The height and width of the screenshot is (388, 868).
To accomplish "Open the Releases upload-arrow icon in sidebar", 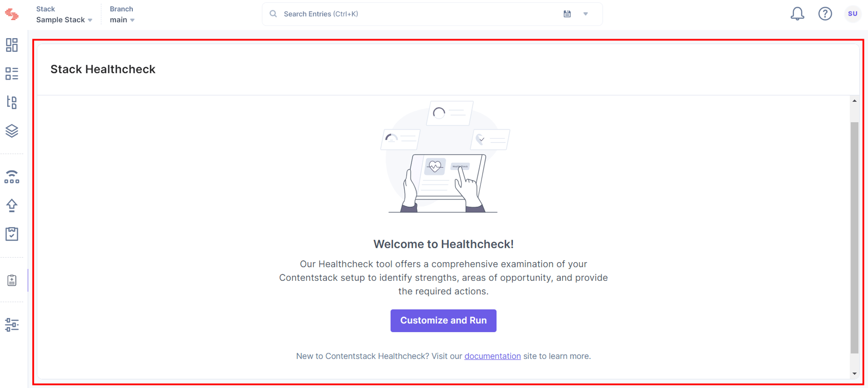I will [x=12, y=205].
